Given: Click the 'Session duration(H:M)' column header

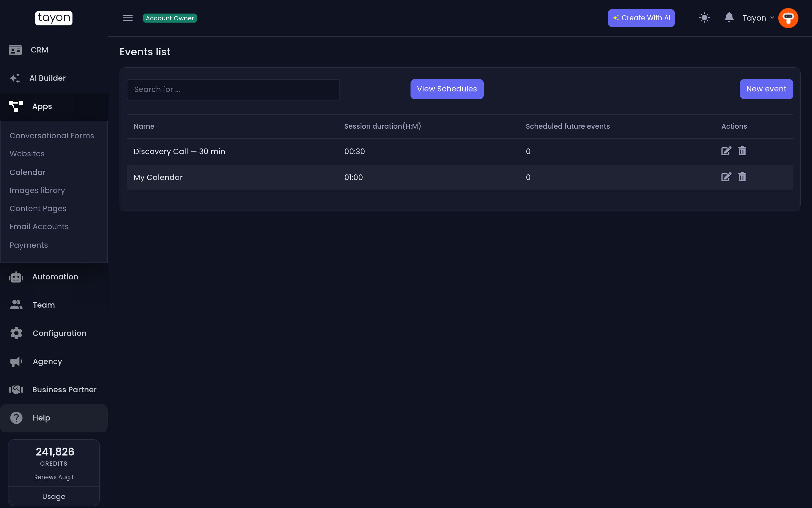Looking at the screenshot, I should point(383,126).
